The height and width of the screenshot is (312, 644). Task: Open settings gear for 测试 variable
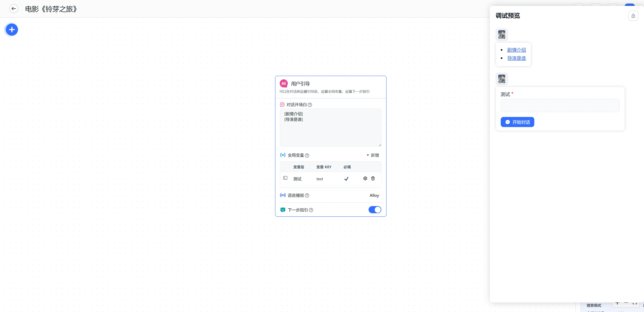tap(365, 179)
